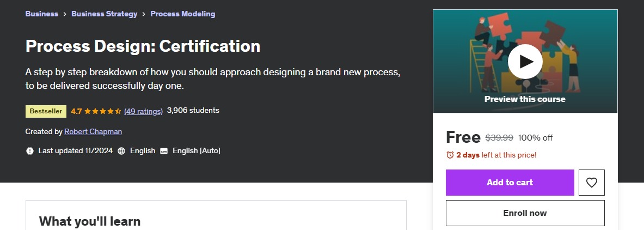Click the last updated badge icon

tap(29, 151)
